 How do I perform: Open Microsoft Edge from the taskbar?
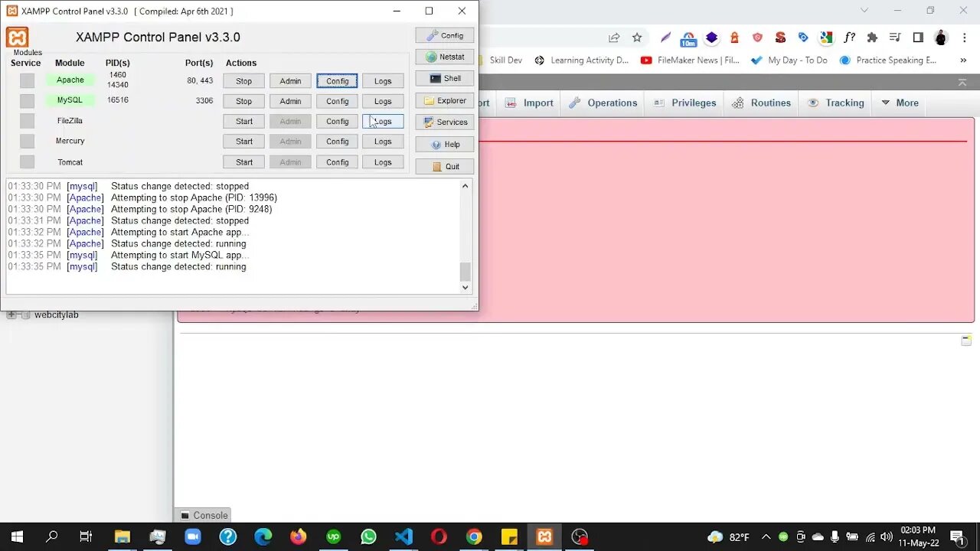click(263, 536)
